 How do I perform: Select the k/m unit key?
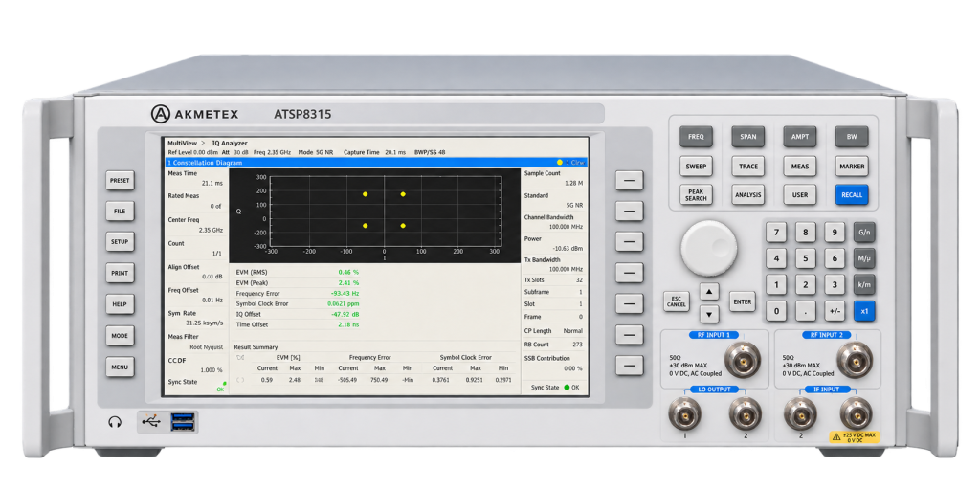pyautogui.click(x=864, y=284)
